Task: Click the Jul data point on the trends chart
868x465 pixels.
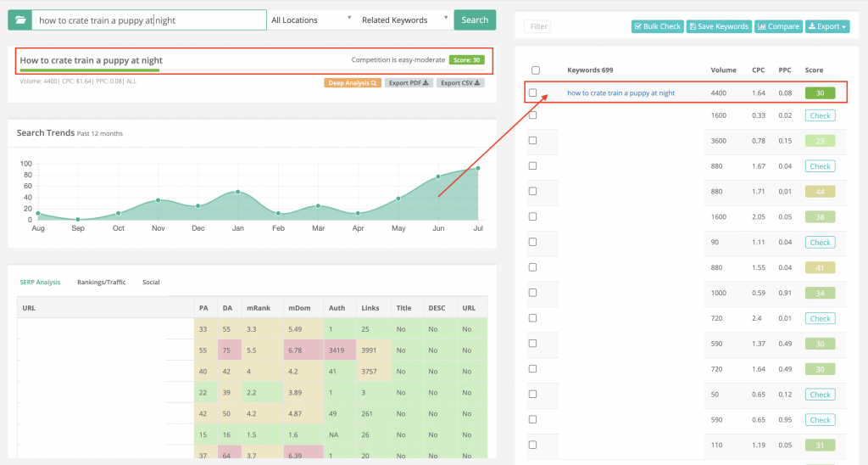Action: [478, 168]
